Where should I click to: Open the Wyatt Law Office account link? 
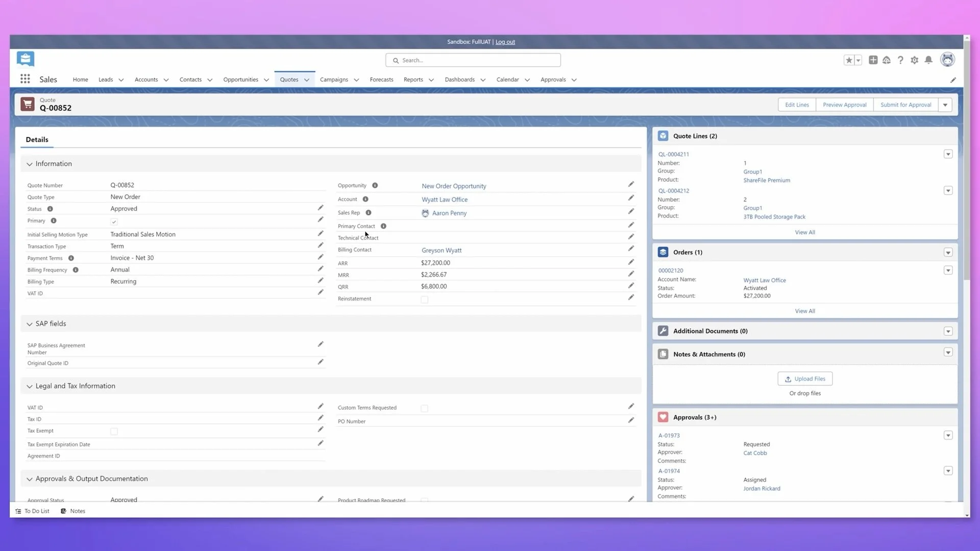(444, 199)
